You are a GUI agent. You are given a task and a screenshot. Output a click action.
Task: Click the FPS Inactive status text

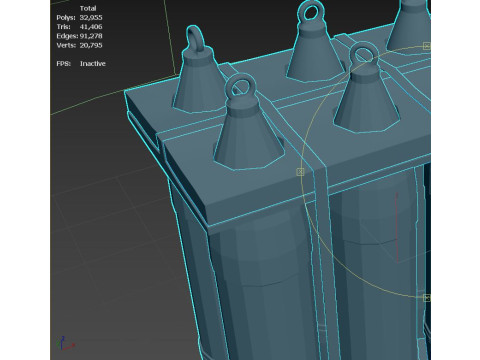93,64
